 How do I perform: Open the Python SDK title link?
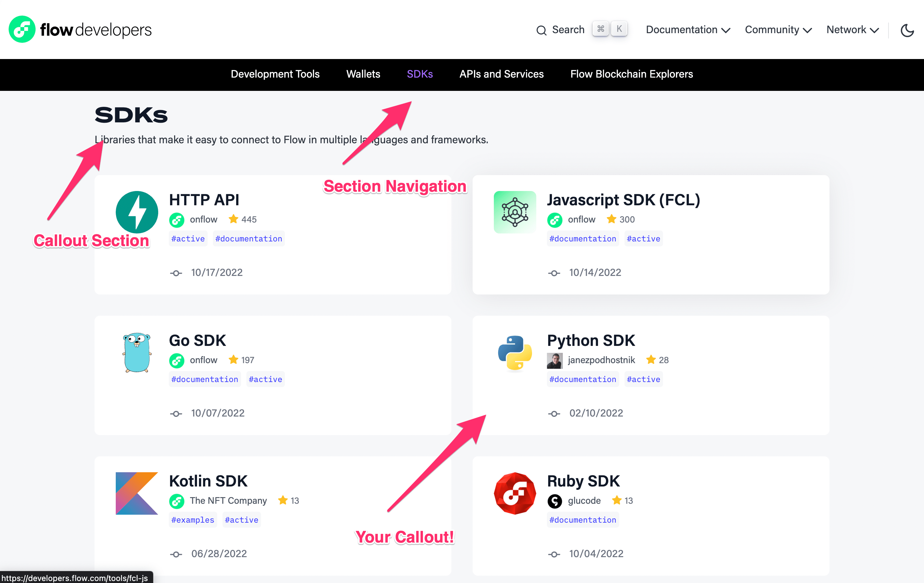point(591,341)
